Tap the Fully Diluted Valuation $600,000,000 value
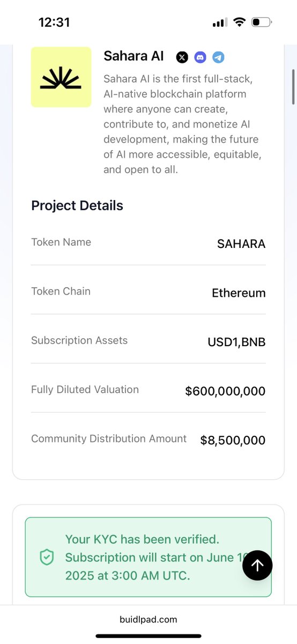This screenshot has width=297, height=644. [x=225, y=391]
